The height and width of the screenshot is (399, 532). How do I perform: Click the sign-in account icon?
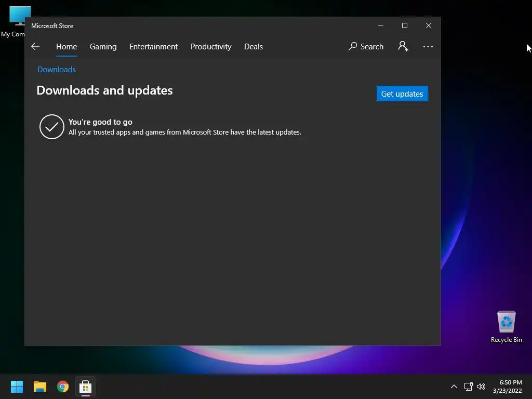pyautogui.click(x=403, y=46)
